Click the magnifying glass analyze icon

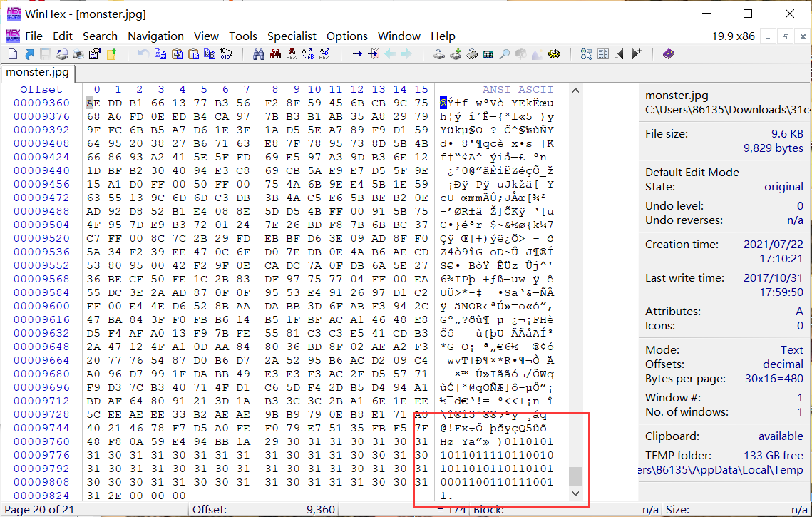(505, 54)
